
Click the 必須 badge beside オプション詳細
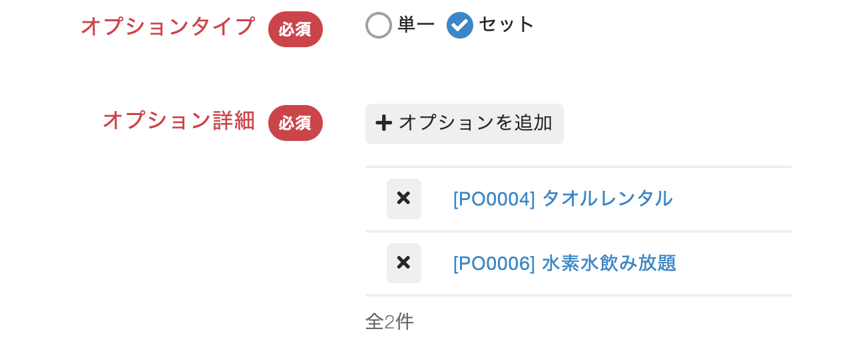[295, 123]
